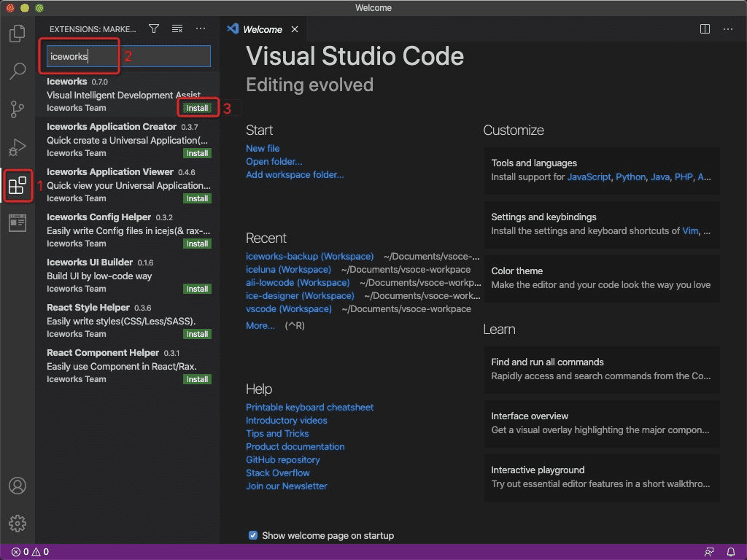Close the Welcome tab
Viewport: 747px width, 560px height.
(x=295, y=29)
